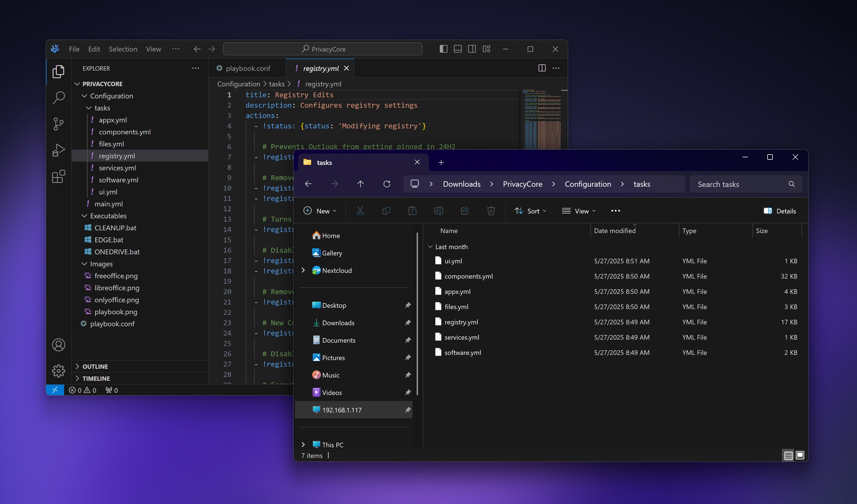
Task: Click the Search tasks field
Action: click(x=746, y=184)
